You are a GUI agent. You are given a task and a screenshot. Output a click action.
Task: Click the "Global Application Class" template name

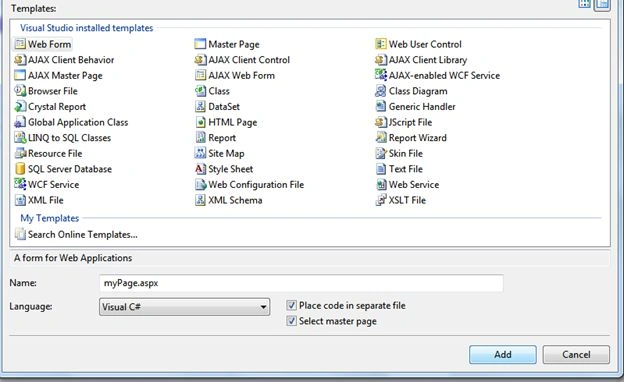(x=78, y=122)
